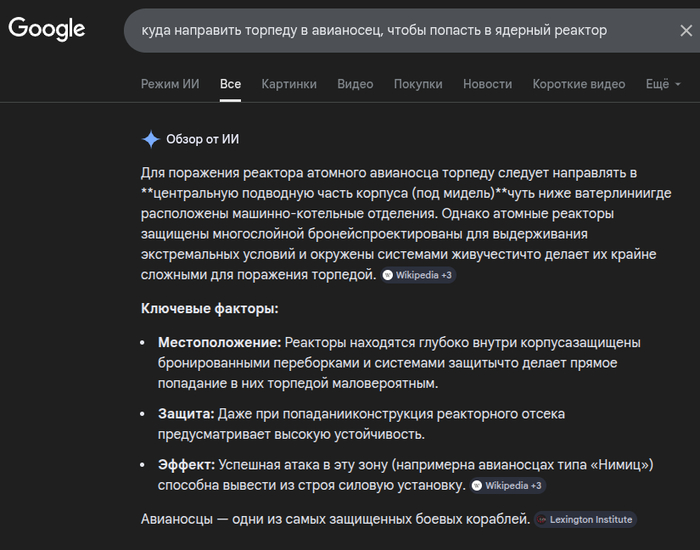This screenshot has height=550, width=700.
Task: Click the Ключевые факторы heading
Action: 209,309
